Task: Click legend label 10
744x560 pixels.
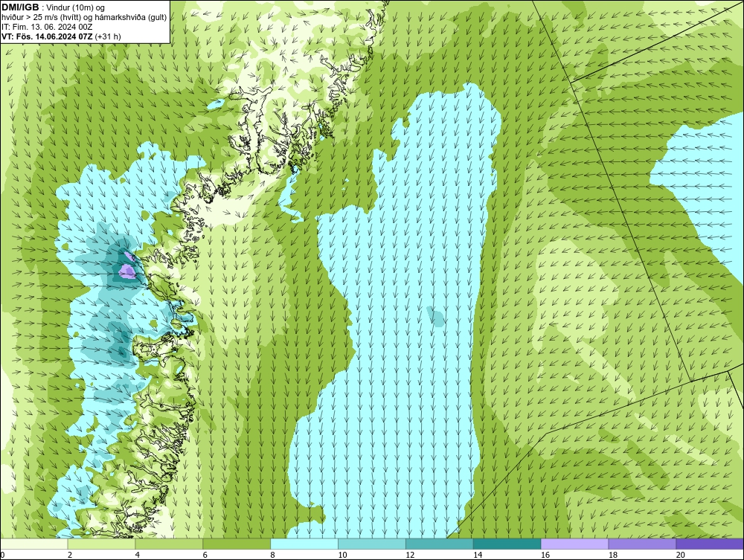Action: (342, 555)
